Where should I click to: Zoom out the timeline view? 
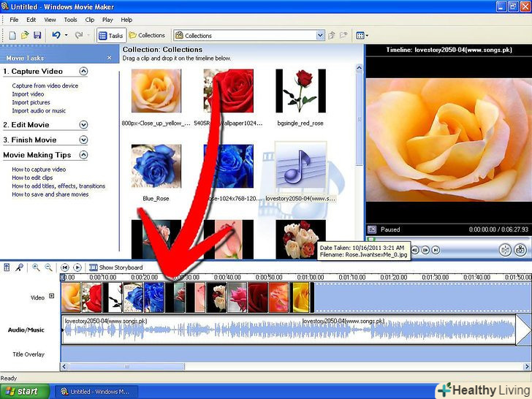48,267
